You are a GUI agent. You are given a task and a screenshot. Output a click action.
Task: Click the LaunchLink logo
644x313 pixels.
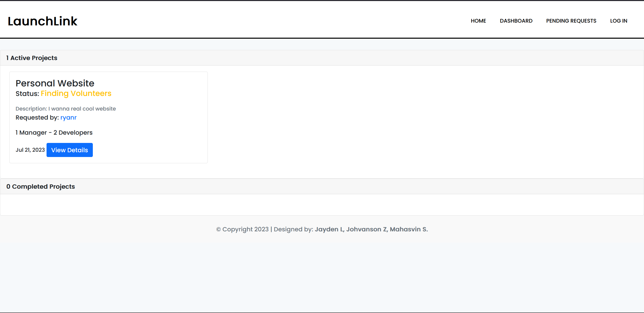pyautogui.click(x=43, y=21)
